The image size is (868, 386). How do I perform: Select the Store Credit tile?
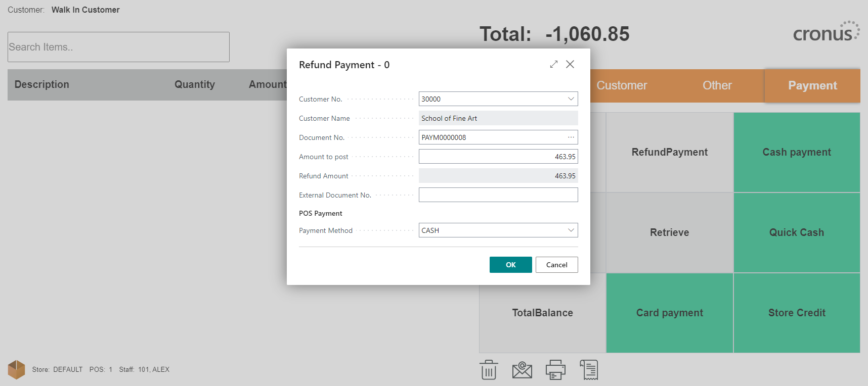tap(797, 313)
